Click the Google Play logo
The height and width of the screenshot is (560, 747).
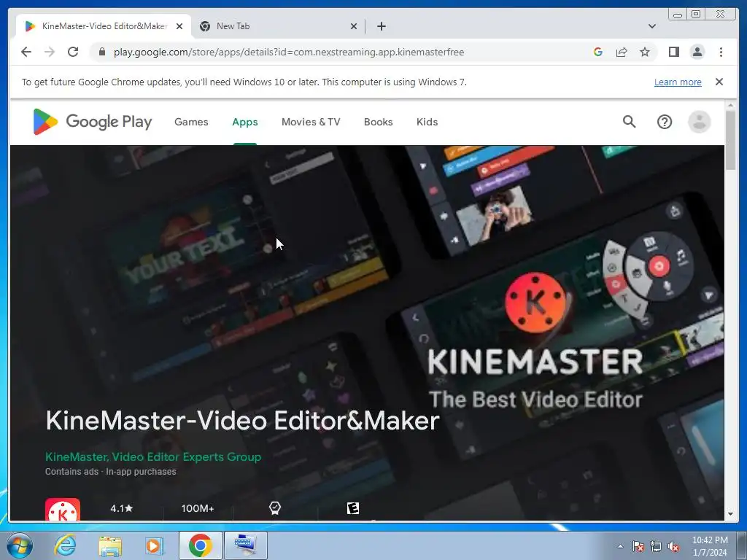[x=93, y=122]
